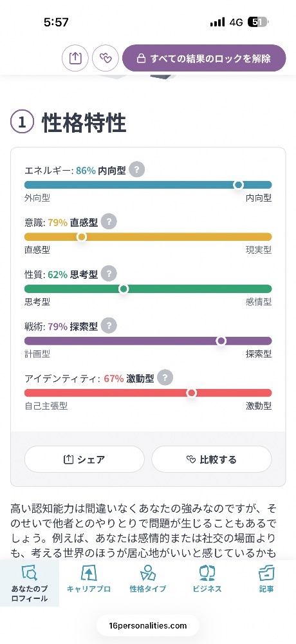The image size is (296, 644).
Task: Click the yellow 意識 slider handle
Action: (x=81, y=237)
